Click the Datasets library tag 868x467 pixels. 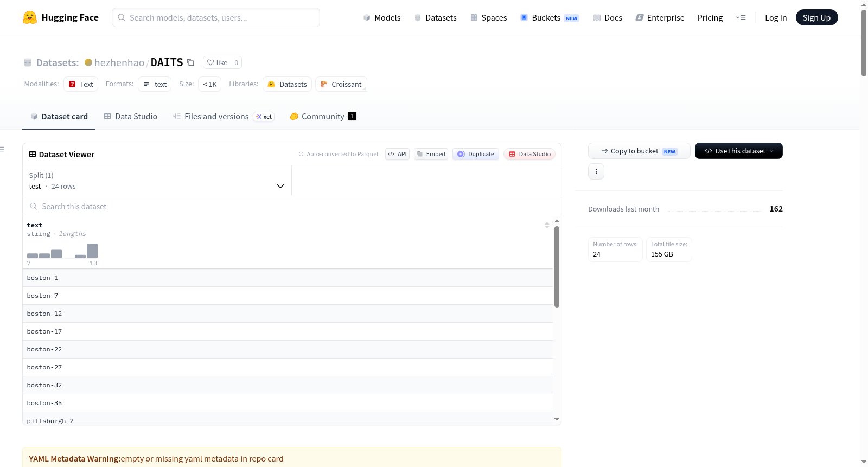pos(287,84)
